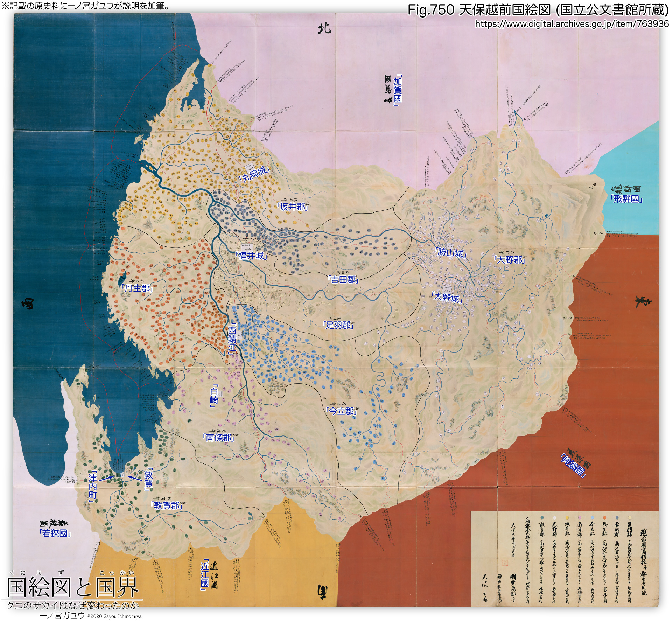Click the 加賀國 province label

click(x=397, y=90)
